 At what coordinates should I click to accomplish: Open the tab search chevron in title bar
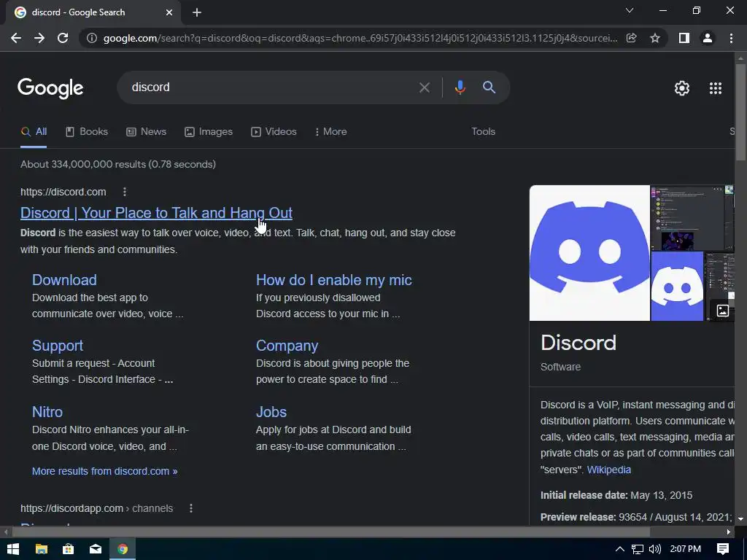[630, 10]
